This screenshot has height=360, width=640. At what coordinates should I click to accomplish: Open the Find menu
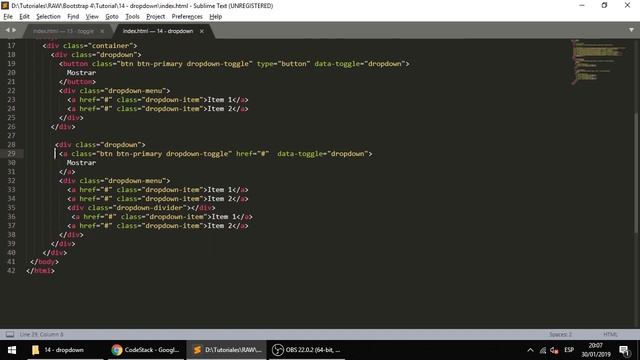point(73,16)
